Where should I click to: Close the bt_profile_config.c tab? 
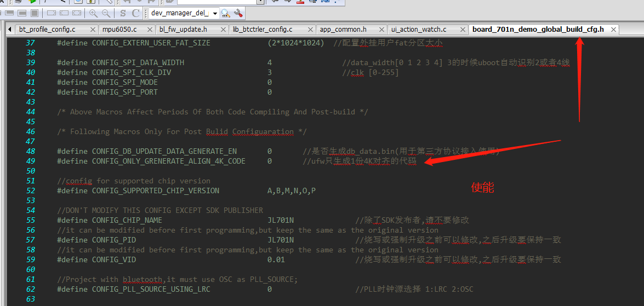click(x=93, y=30)
